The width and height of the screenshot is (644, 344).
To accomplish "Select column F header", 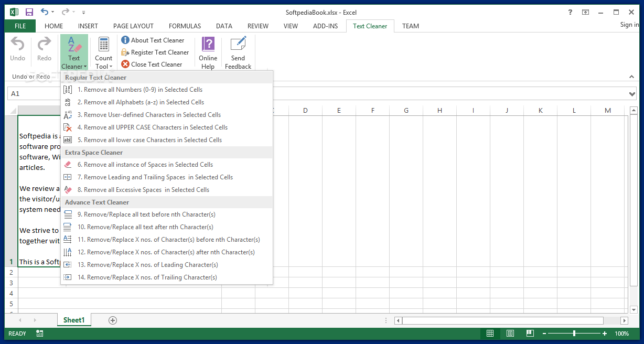I will 373,110.
